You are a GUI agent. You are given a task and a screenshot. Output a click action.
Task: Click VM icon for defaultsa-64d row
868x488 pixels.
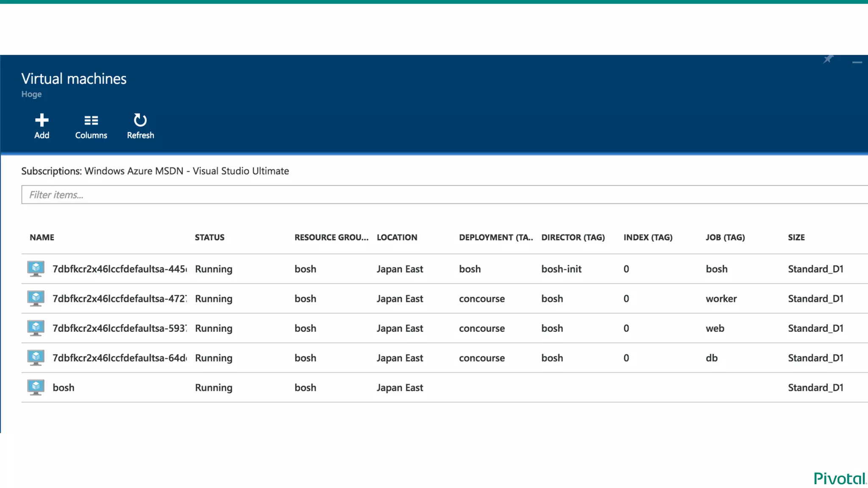[36, 358]
